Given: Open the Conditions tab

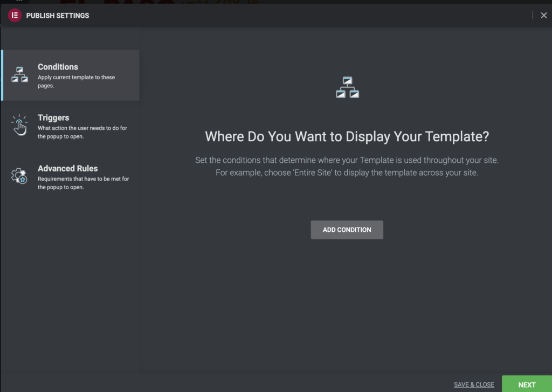Looking at the screenshot, I should [71, 75].
